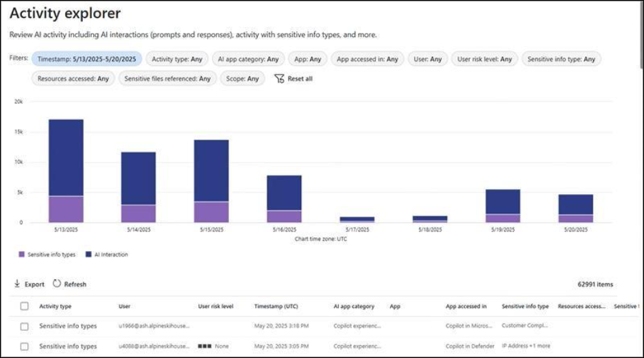Click the Reset all filter icon
This screenshot has height=358, width=644.
pyautogui.click(x=278, y=79)
